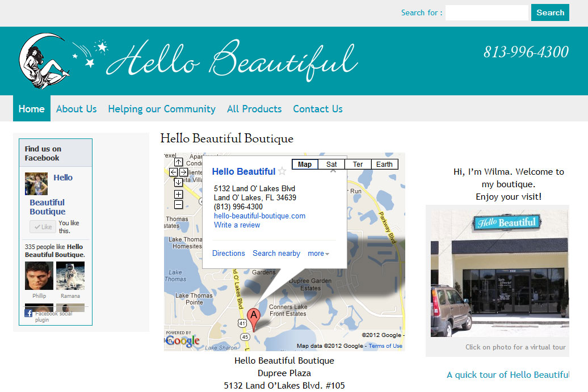This screenshot has width=588, height=392.
Task: Click 'Click on photo for a virtual tour' caption
Action: pos(515,347)
